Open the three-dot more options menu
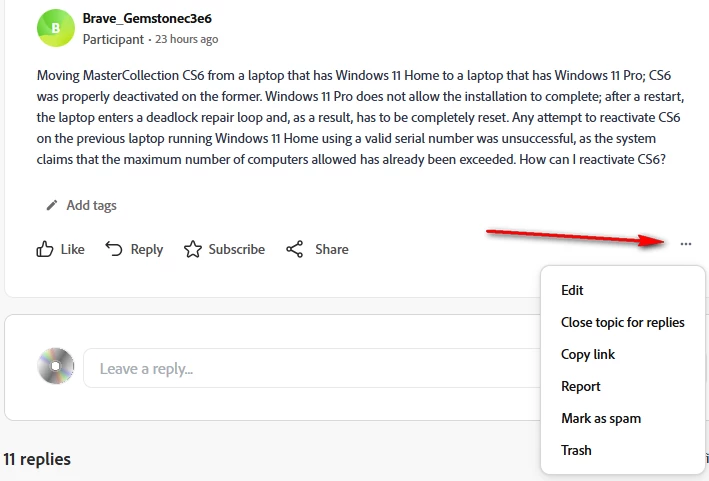Screen dimensions: 709x481 (x=685, y=244)
